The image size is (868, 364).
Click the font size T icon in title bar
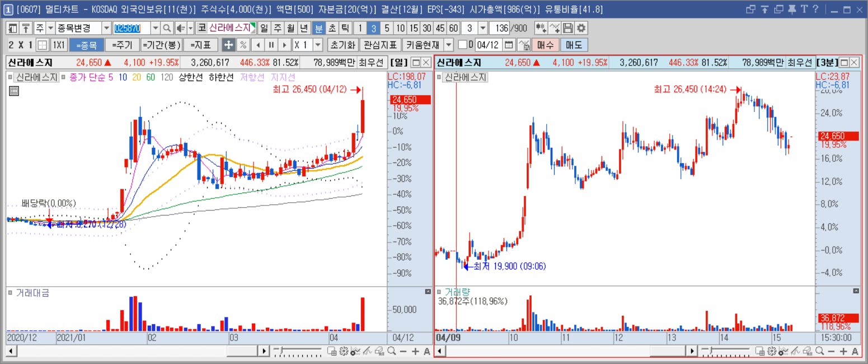804,9
